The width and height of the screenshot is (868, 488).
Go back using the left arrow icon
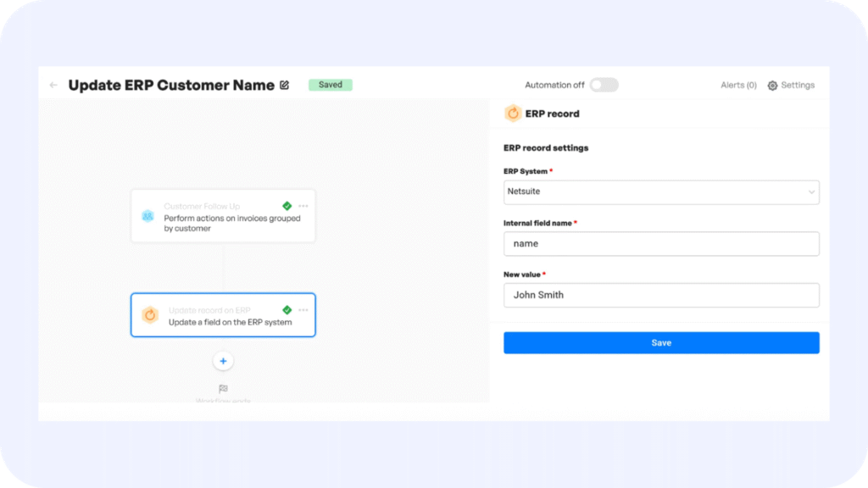53,86
